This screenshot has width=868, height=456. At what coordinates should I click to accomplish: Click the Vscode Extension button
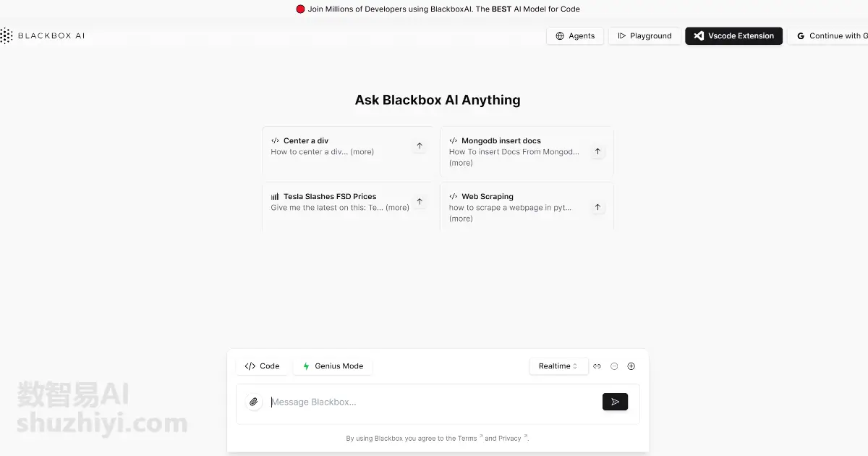click(733, 36)
